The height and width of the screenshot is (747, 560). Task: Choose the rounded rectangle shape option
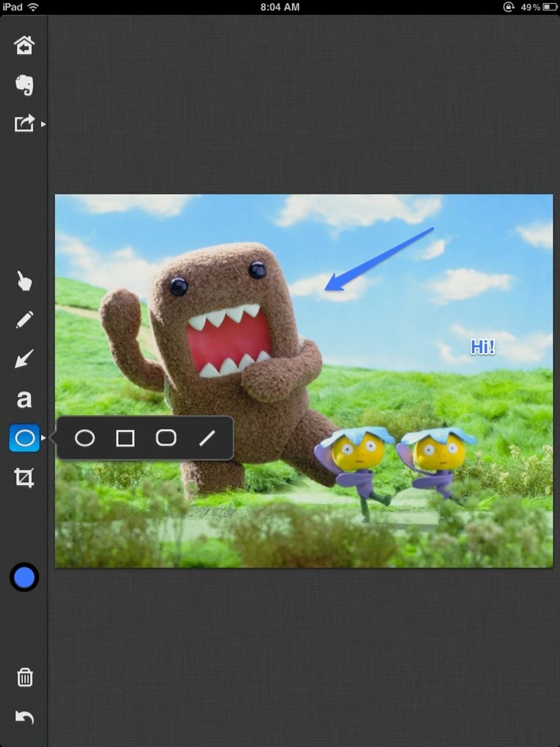(166, 438)
